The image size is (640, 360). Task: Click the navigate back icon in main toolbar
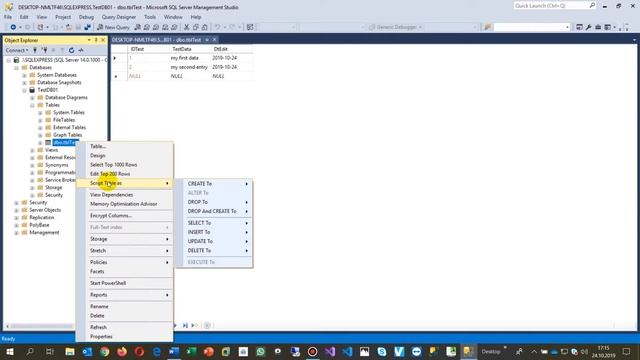point(13,27)
